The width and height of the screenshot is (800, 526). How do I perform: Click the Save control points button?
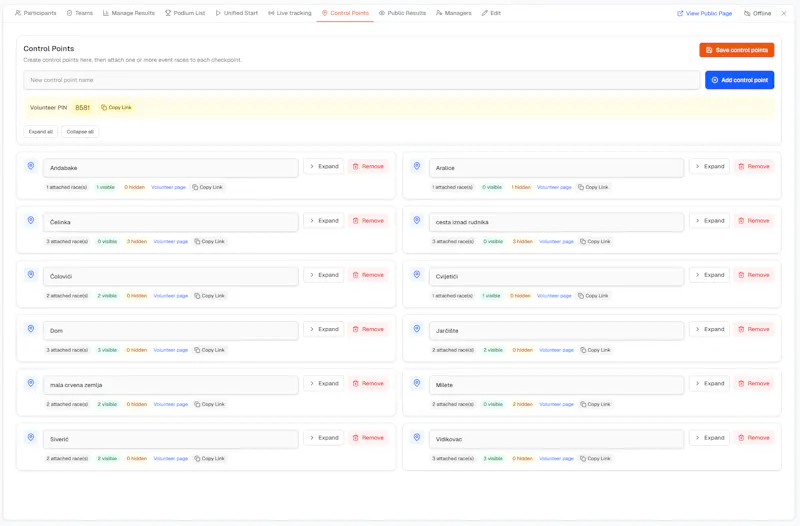click(x=737, y=50)
